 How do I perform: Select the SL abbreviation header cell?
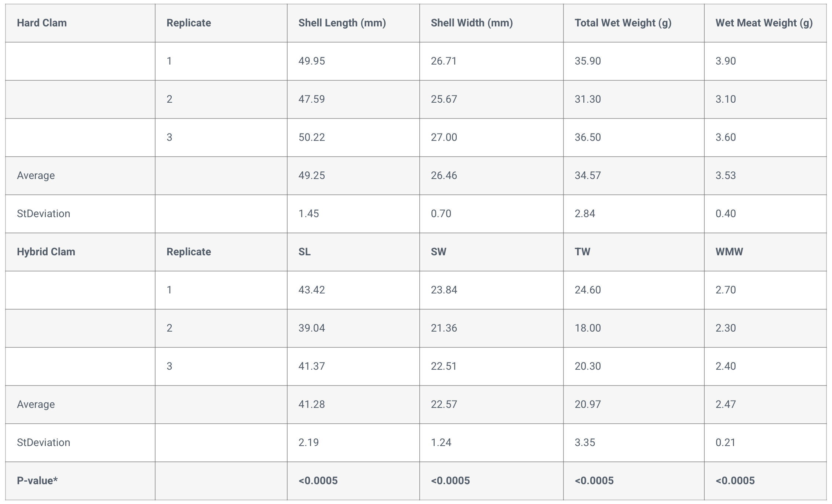click(304, 252)
